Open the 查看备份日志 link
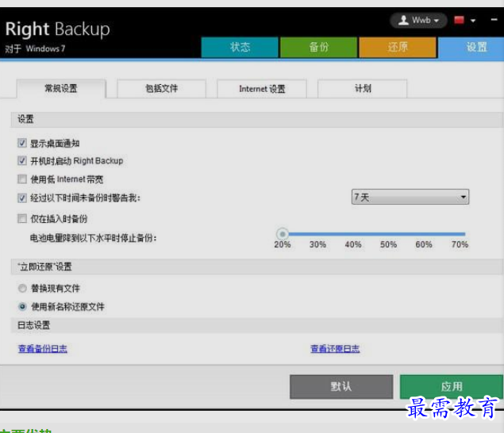Screen dimensions: 504x433 (43, 348)
